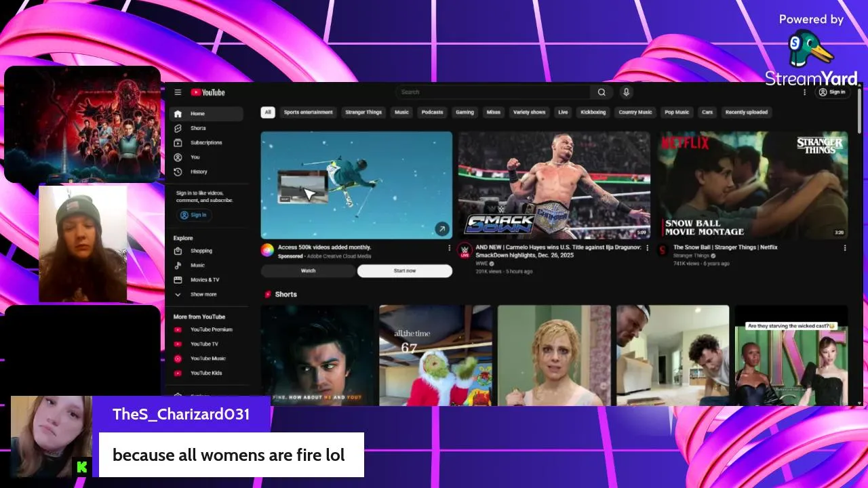
Task: Click the Stranger Things poster image
Action: 83,124
